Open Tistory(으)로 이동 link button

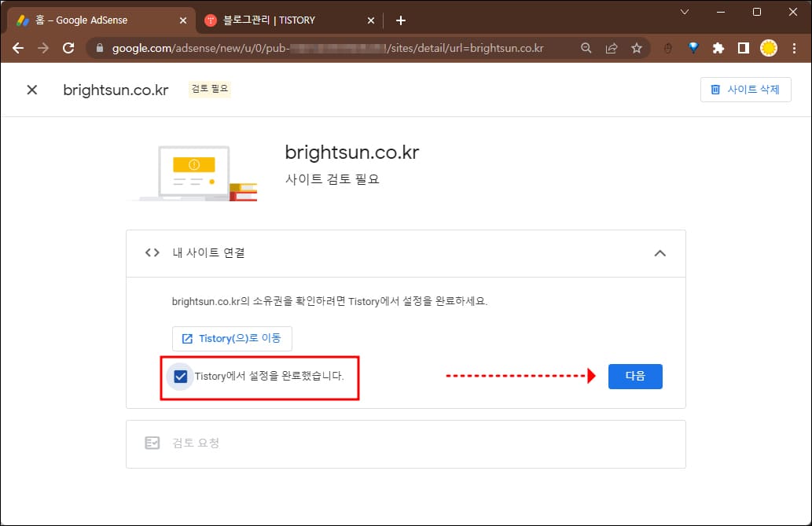(x=232, y=338)
